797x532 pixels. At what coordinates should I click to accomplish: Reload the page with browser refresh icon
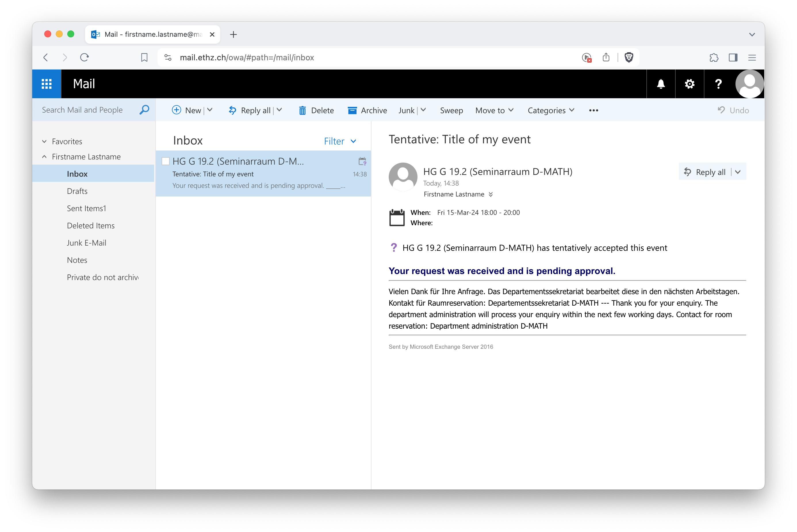pos(85,57)
